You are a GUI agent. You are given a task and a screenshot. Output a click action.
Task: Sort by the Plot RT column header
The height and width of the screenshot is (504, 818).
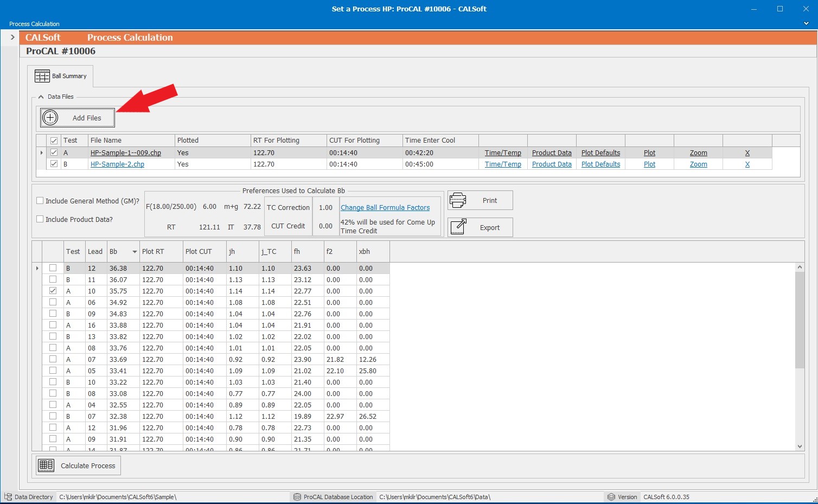[x=161, y=252]
